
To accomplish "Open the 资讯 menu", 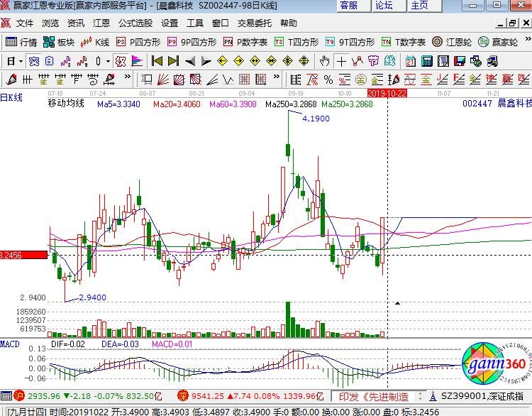I will point(76,23).
